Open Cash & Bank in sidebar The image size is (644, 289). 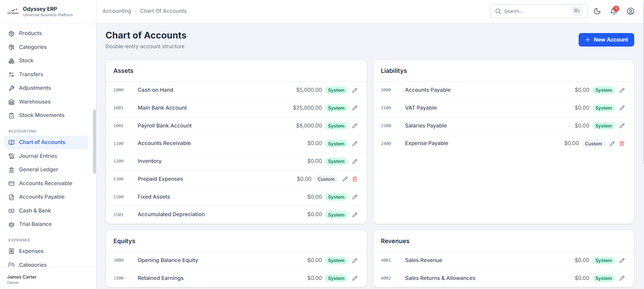pyautogui.click(x=46, y=211)
